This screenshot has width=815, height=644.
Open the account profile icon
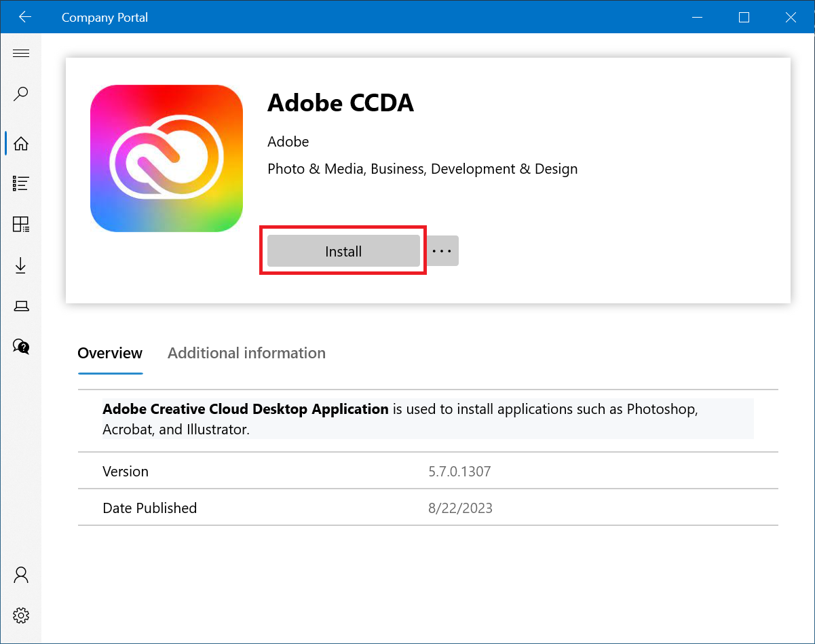21,575
